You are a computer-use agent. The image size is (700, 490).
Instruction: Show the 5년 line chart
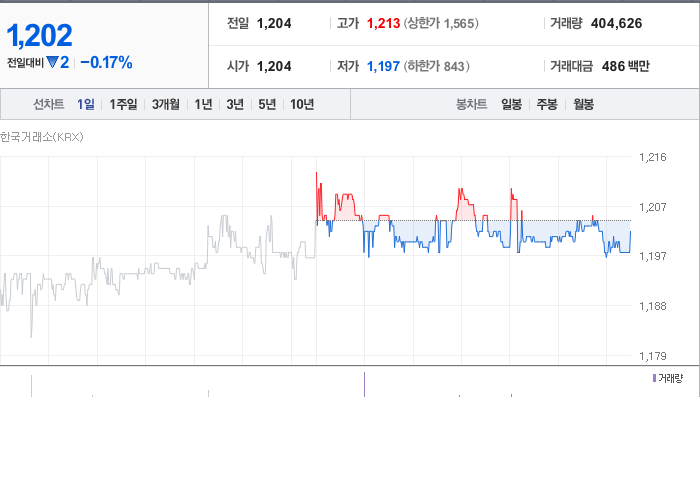267,104
